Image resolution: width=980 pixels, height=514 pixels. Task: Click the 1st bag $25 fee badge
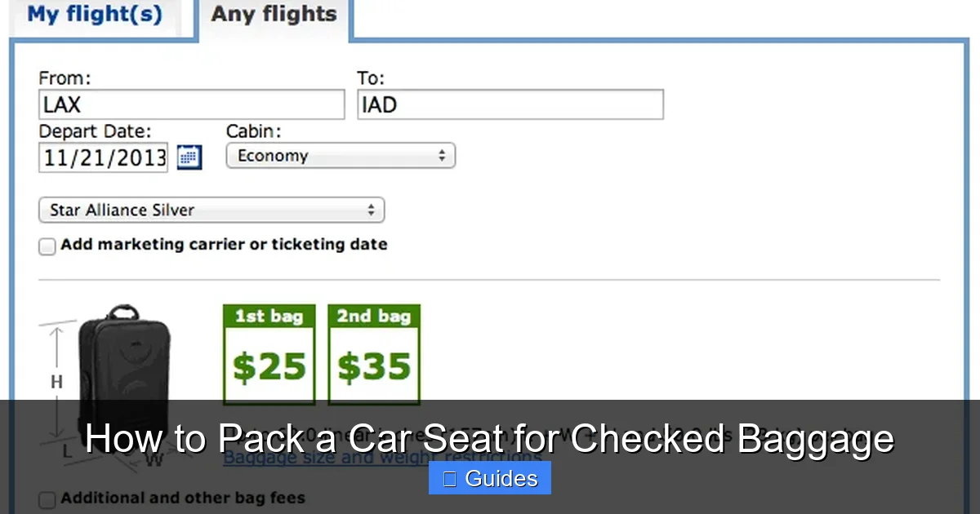click(x=269, y=354)
